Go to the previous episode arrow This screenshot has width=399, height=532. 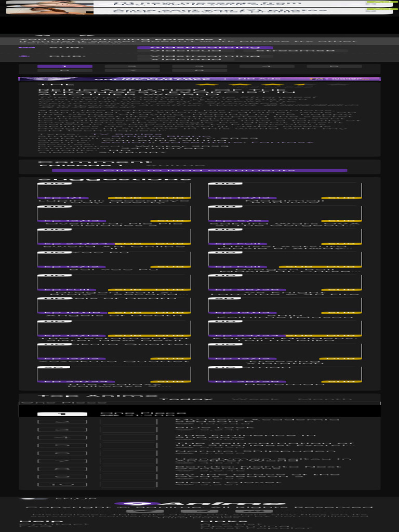click(x=43, y=35)
